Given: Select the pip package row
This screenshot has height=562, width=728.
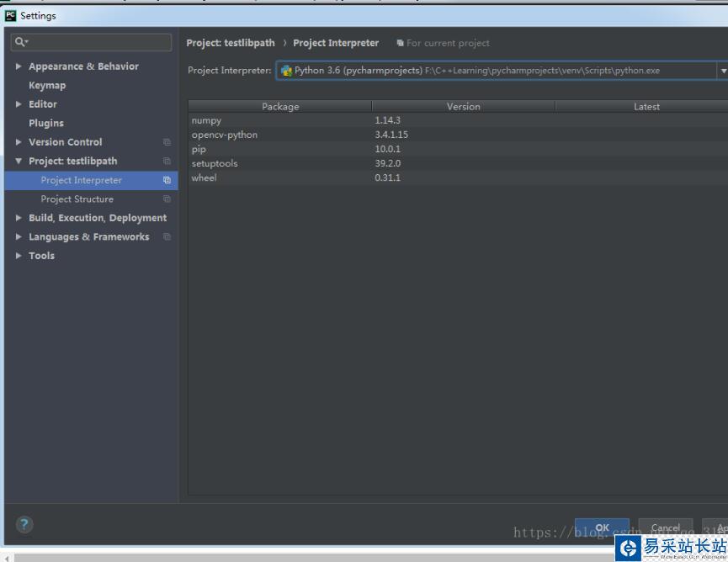Looking at the screenshot, I should tap(458, 149).
